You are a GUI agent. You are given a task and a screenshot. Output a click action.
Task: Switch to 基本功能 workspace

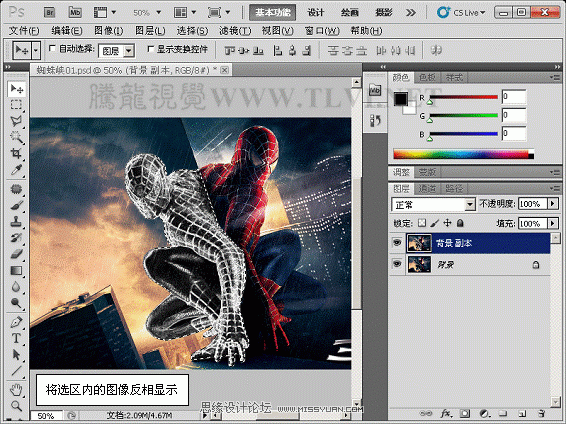pyautogui.click(x=273, y=13)
